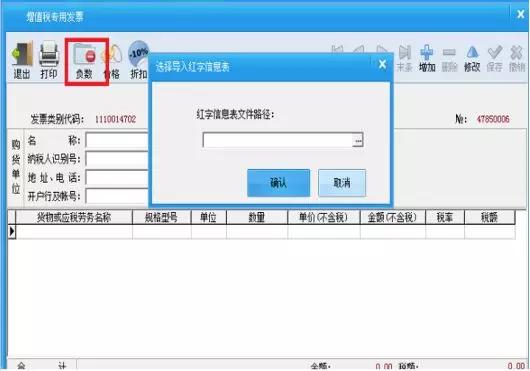The image size is (530, 371).
Task: Click 红字信息表文件路径 input field
Action: click(278, 140)
